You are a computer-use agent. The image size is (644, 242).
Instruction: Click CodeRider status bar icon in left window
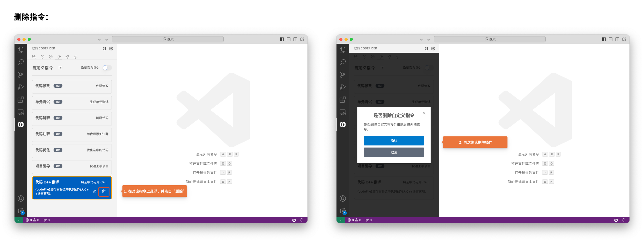(294, 220)
